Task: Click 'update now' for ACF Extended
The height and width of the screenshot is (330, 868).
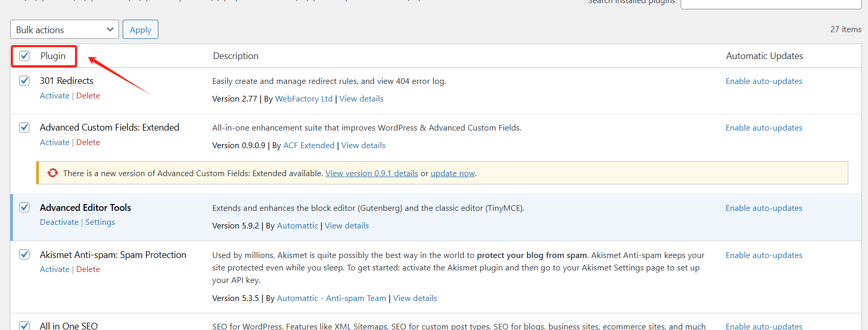Action: click(x=452, y=174)
